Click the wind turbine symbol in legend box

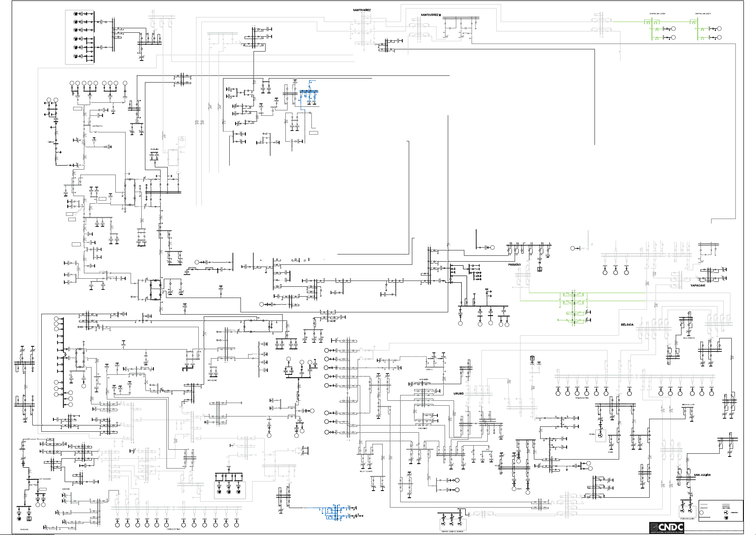click(x=726, y=513)
